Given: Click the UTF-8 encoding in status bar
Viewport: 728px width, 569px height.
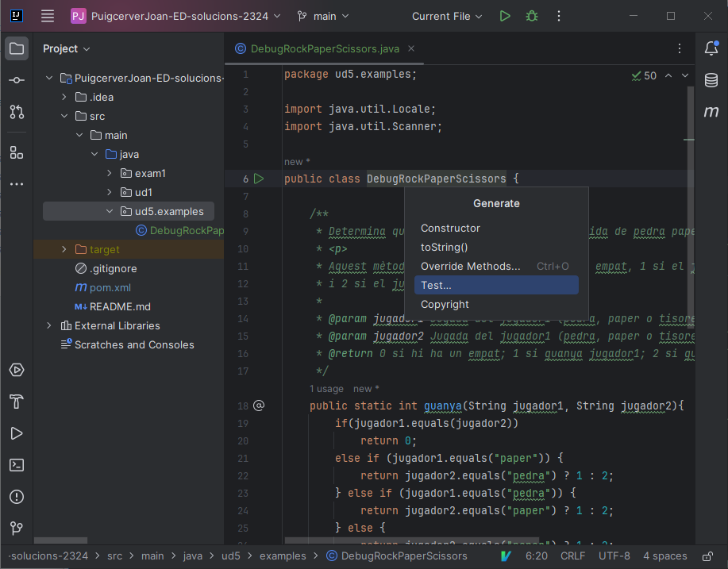Looking at the screenshot, I should pyautogui.click(x=614, y=556).
